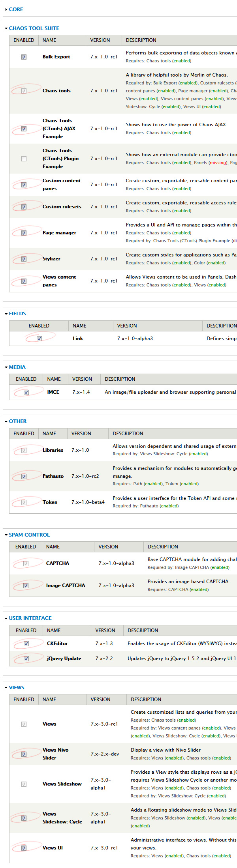Uncheck the Page manager module

pos(24,233)
